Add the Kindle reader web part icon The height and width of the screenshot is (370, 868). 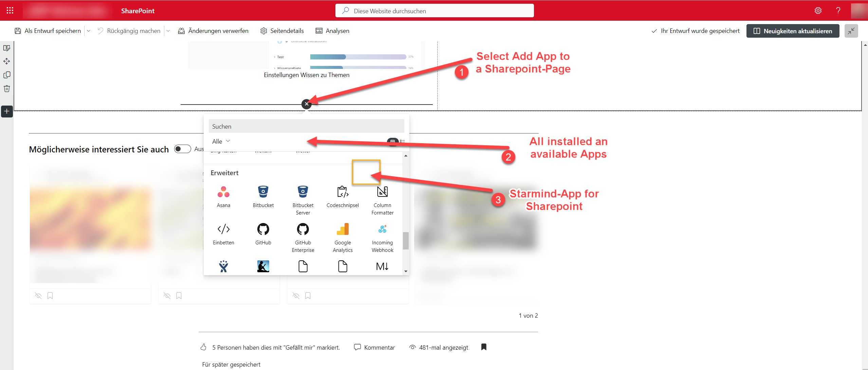pos(263,266)
